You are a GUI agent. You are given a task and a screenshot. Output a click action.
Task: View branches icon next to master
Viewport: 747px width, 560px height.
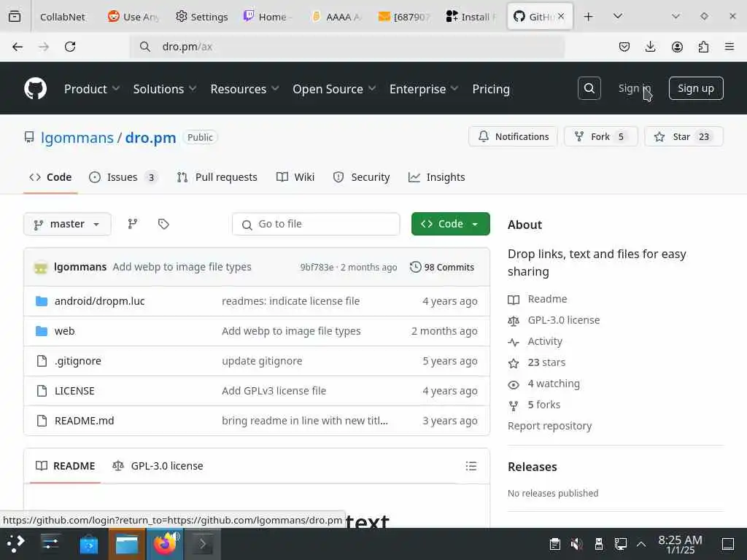click(133, 224)
